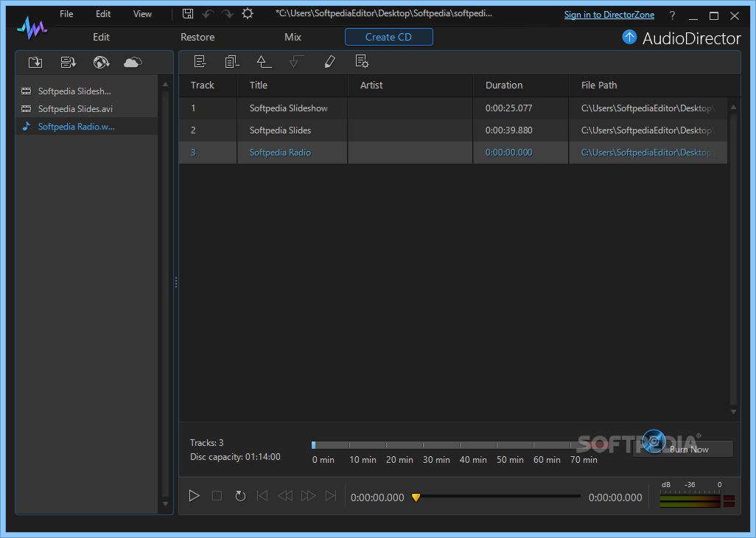The width and height of the screenshot is (756, 538).
Task: Click the library scroll up arrow
Action: (165, 84)
